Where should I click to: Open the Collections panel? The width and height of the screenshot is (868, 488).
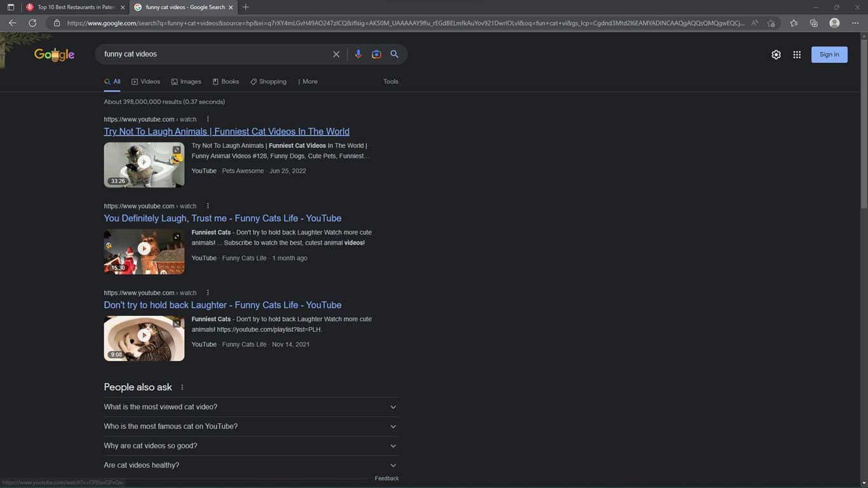coord(814,23)
